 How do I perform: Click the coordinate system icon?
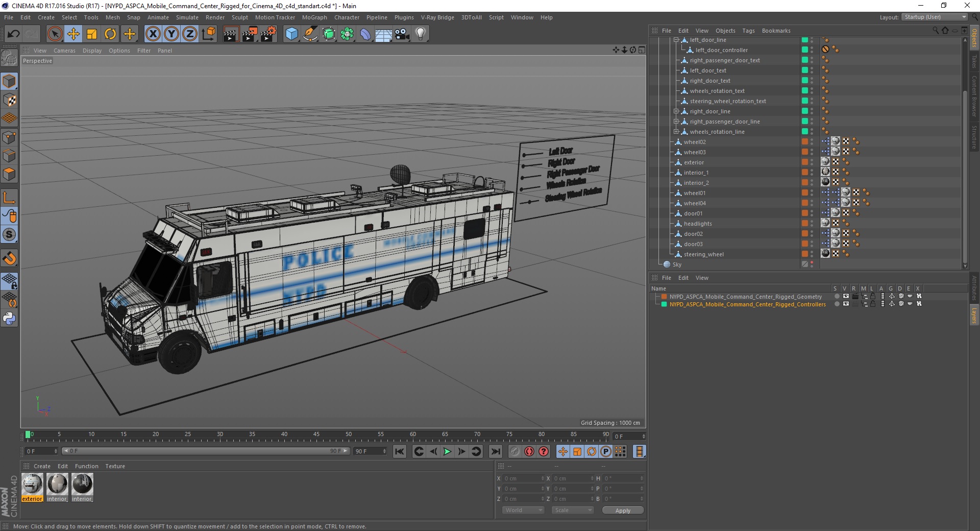208,34
